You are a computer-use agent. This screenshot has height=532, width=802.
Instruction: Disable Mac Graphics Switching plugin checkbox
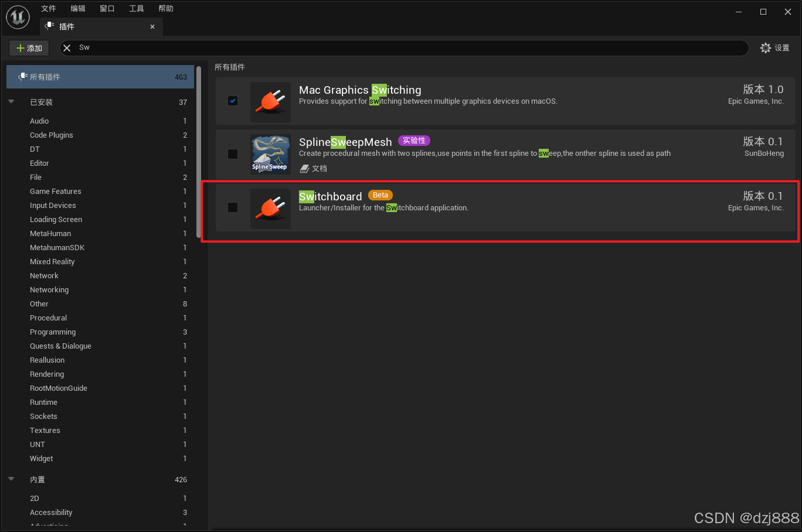[x=233, y=101]
